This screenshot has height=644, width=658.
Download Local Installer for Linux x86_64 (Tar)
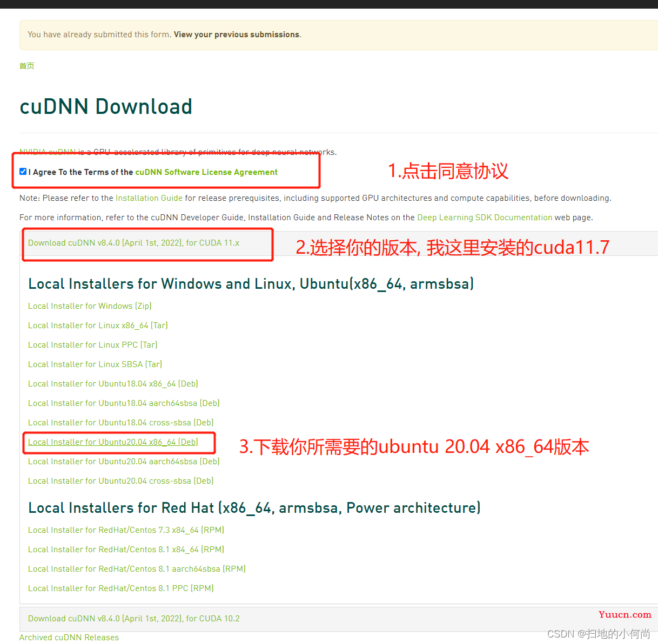point(98,326)
